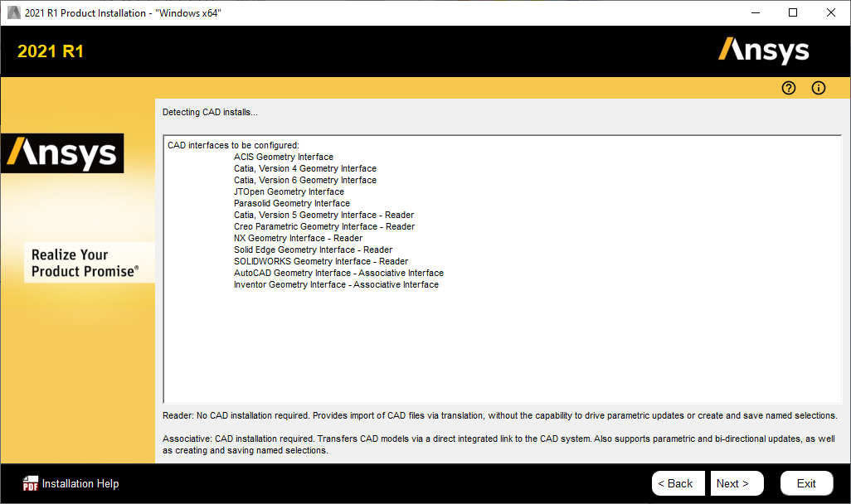Viewport: 851px width, 504px height.
Task: Click the circled information icon
Action: click(819, 88)
